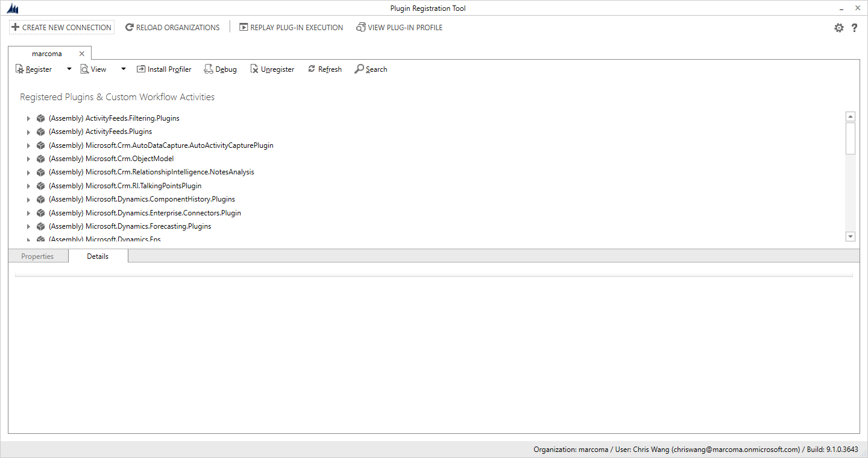Screen dimensions: 868x458
Task: Click the Dynamics logo in title bar
Action: click(13, 8)
